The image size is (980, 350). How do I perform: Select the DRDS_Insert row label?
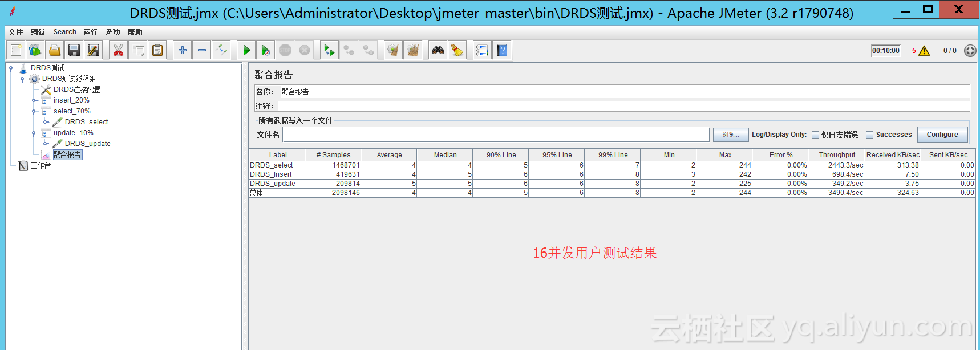pos(277,174)
